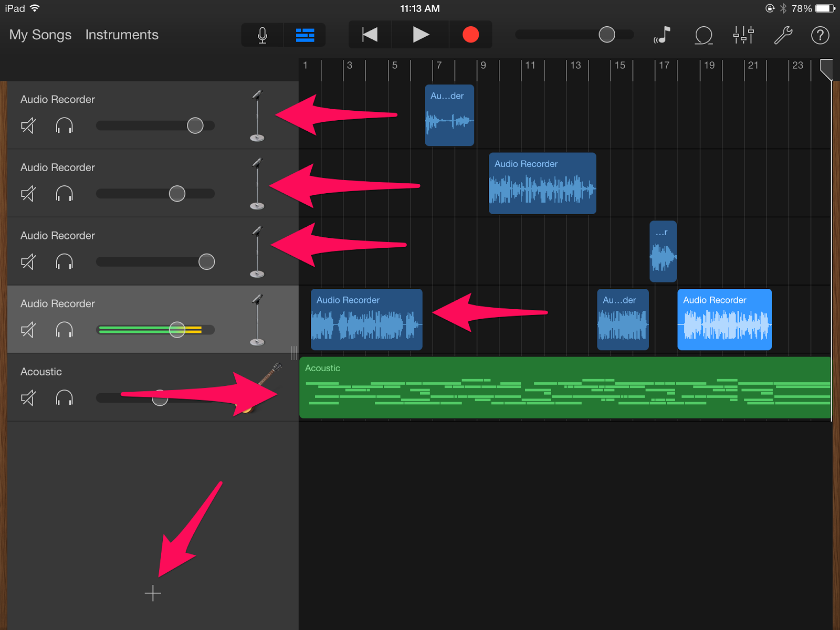Click first Audio Recorder track volume slider
Screen dimensions: 840x630
click(155, 125)
